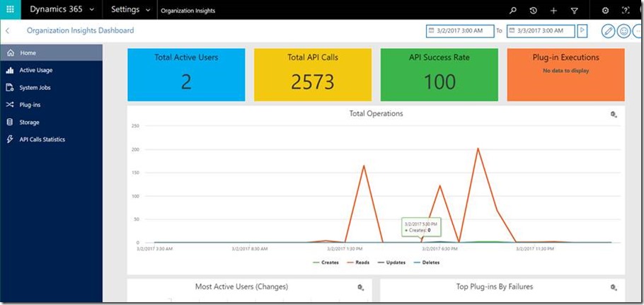The width and height of the screenshot is (644, 305).
Task: Click the smiley feedback icon
Action: pyautogui.click(x=623, y=31)
